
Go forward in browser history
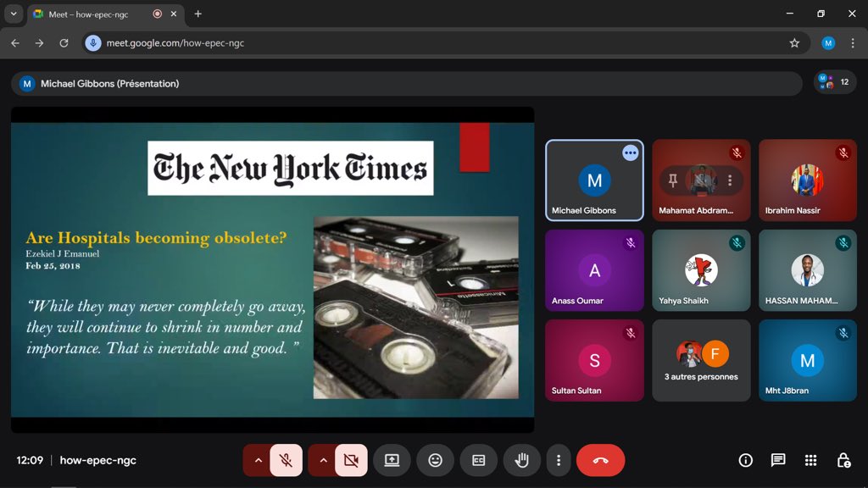pyautogui.click(x=39, y=43)
